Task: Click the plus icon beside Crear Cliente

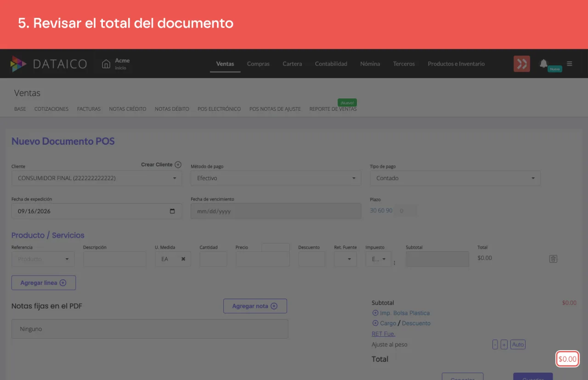Action: click(178, 164)
